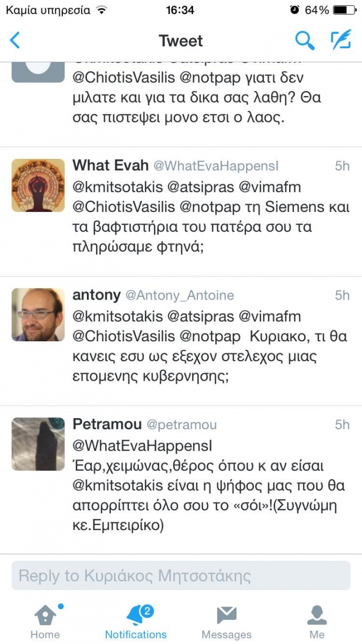The height and width of the screenshot is (644, 362).
Task: Tap the compose new tweet icon
Action: tap(341, 40)
